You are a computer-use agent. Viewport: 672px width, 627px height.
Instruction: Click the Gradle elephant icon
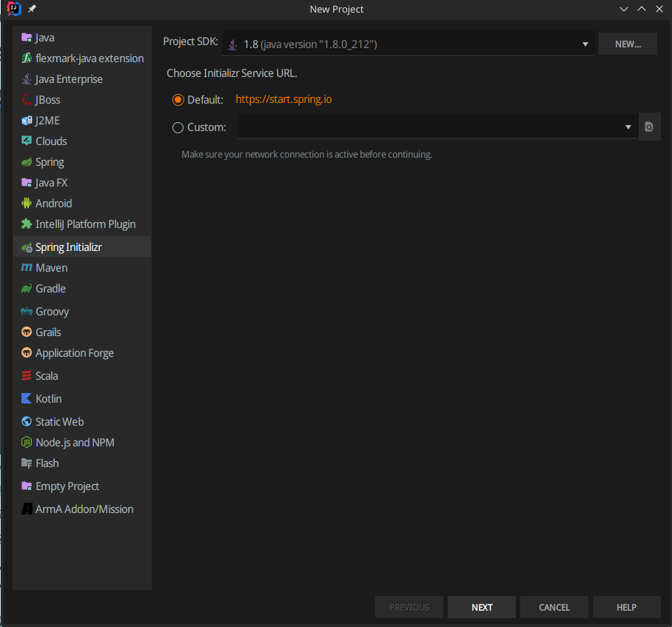27,289
